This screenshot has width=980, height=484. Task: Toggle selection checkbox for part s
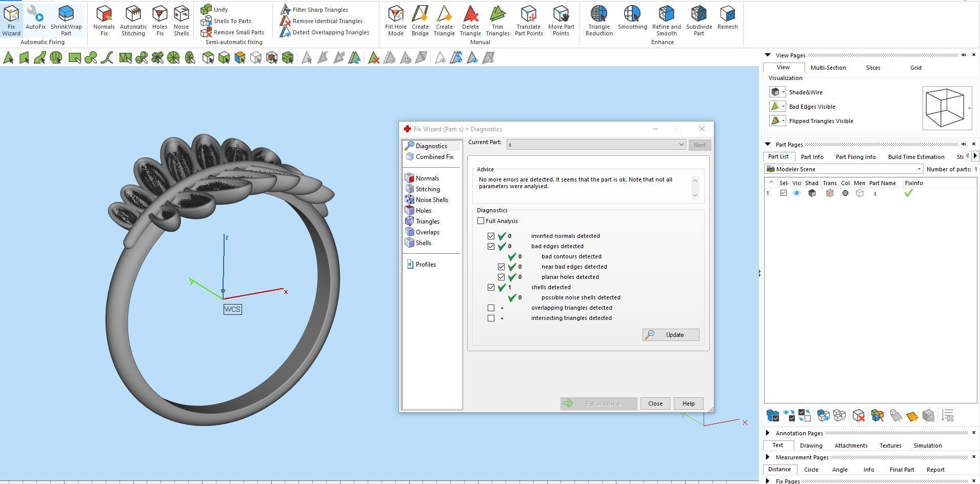[x=783, y=193]
